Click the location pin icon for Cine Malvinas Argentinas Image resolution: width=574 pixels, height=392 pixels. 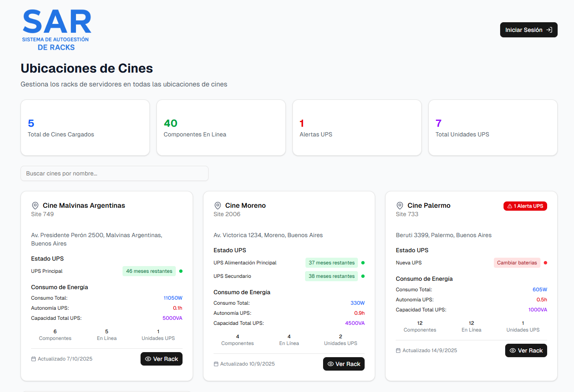click(35, 206)
